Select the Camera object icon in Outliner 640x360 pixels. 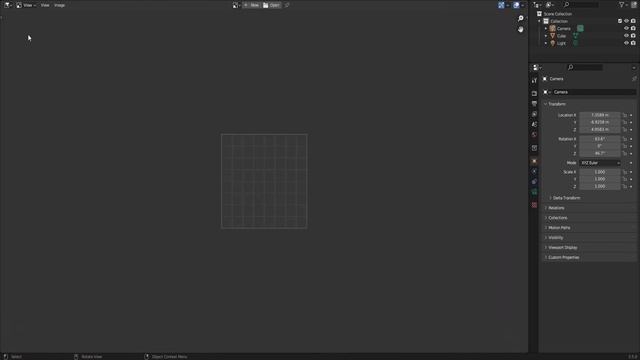pos(553,29)
